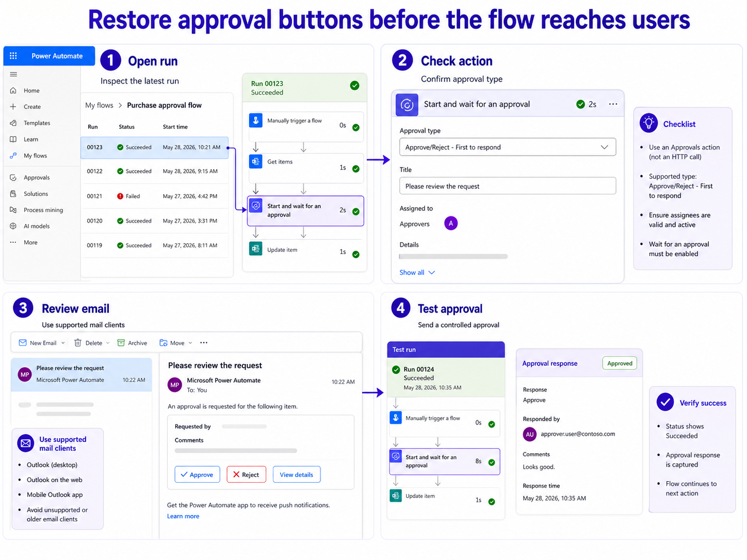Click Run 00124 Succeeded card
This screenshot has width=747, height=560.
click(x=446, y=377)
